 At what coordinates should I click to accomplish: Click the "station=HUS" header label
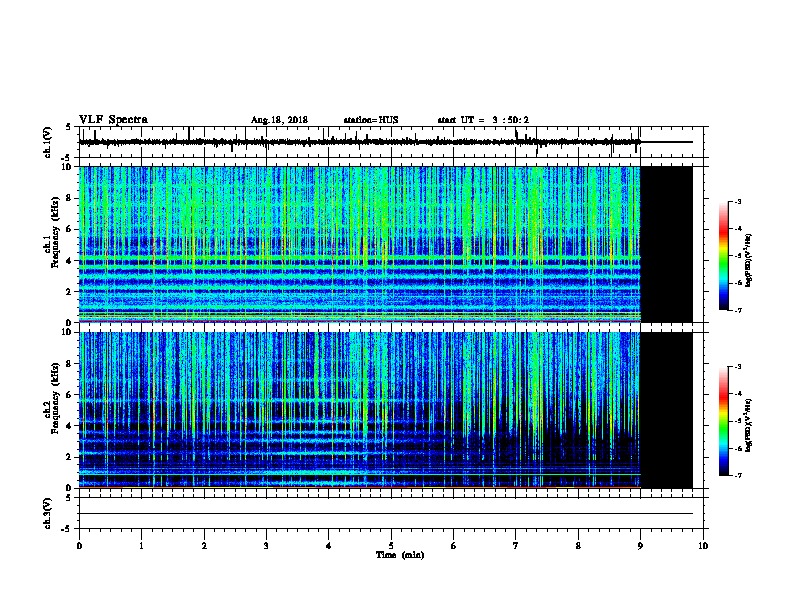point(371,120)
